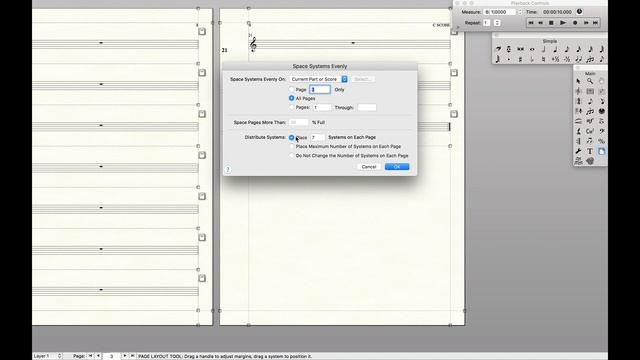Viewport: 640px width, 360px height.
Task: Select 'Place ... Systems on Each Page' radio
Action: tap(291, 138)
